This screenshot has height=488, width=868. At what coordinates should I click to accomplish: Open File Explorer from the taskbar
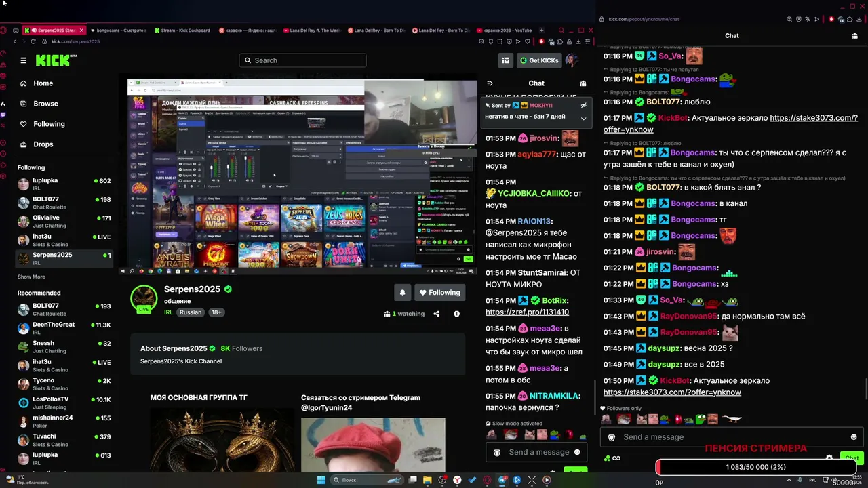pos(427,480)
